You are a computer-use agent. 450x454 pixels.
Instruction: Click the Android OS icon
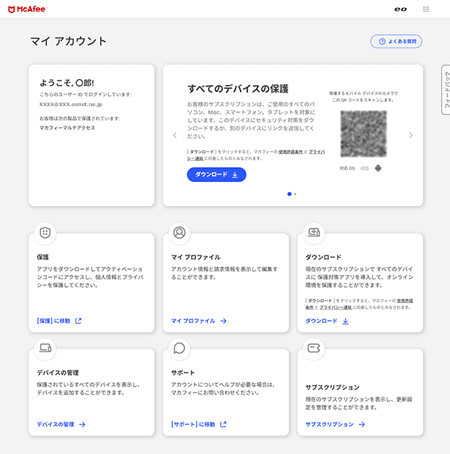(x=378, y=168)
